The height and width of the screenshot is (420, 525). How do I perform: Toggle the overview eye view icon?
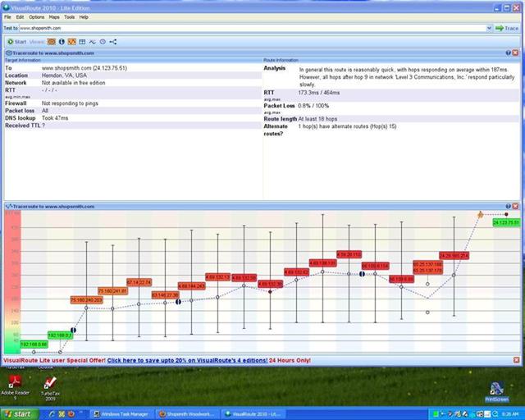51,42
